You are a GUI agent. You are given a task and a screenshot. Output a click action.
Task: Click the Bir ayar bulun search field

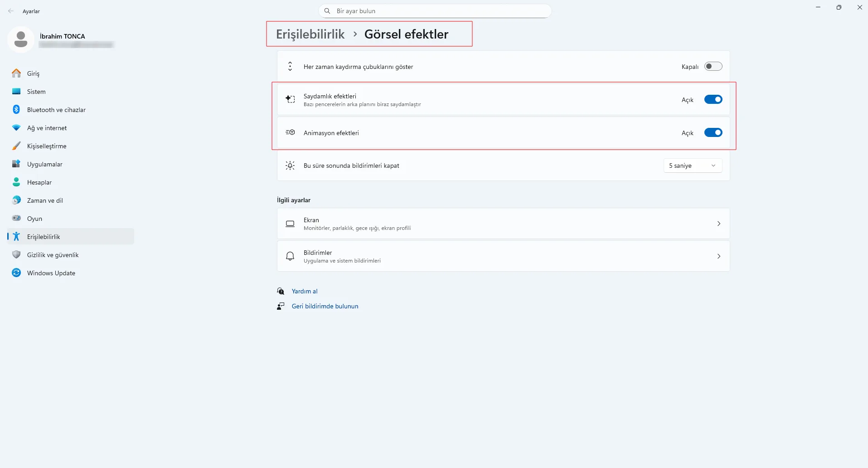coord(435,11)
